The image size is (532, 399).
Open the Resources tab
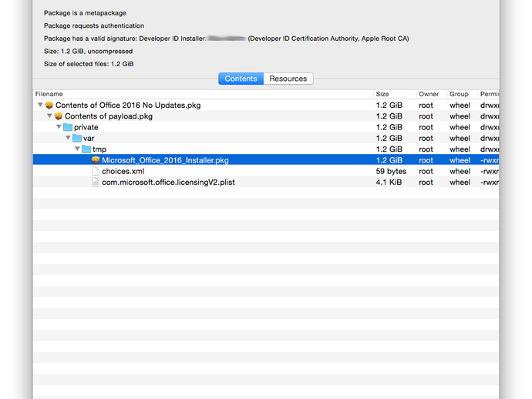[x=288, y=79]
